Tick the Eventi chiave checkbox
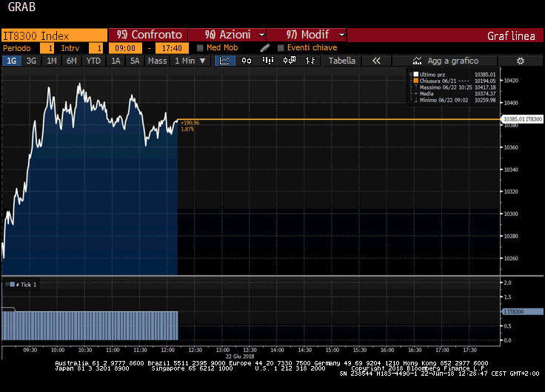This screenshot has height=392, width=545. tap(281, 47)
